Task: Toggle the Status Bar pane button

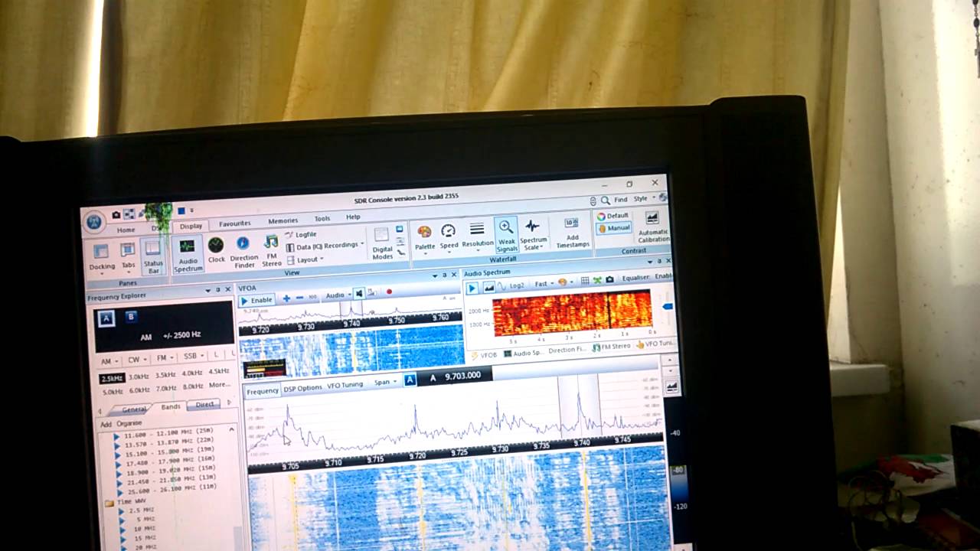Action: pos(153,256)
